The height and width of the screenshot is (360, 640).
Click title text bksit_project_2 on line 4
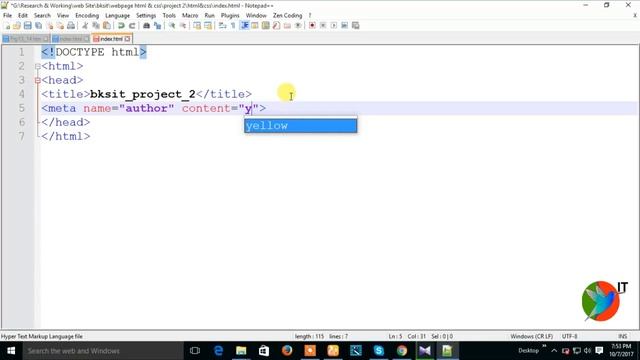(x=143, y=94)
